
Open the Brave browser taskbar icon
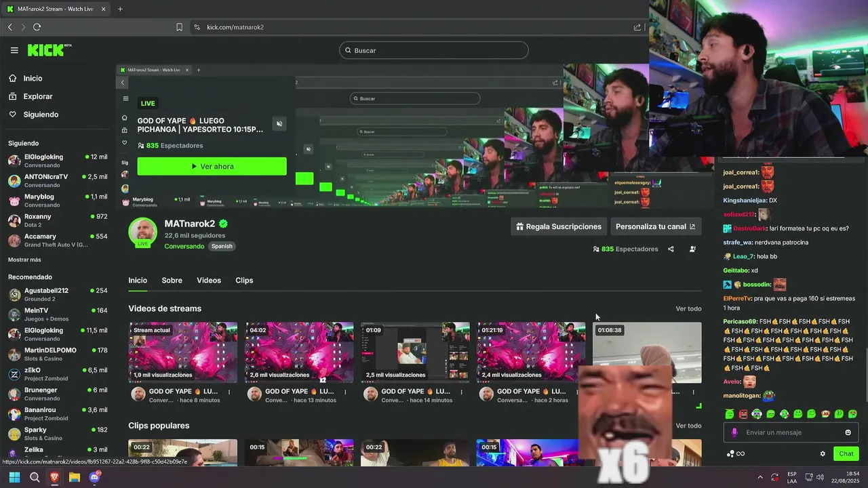[x=55, y=477]
